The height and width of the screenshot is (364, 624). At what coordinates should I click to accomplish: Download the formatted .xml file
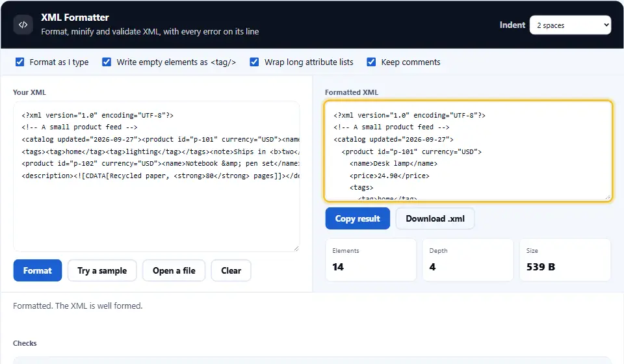[435, 218]
